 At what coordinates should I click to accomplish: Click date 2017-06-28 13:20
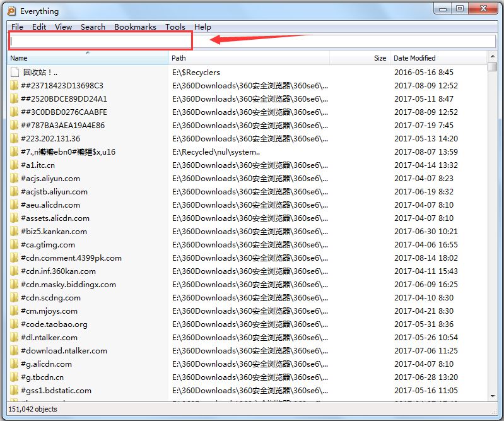coord(426,377)
